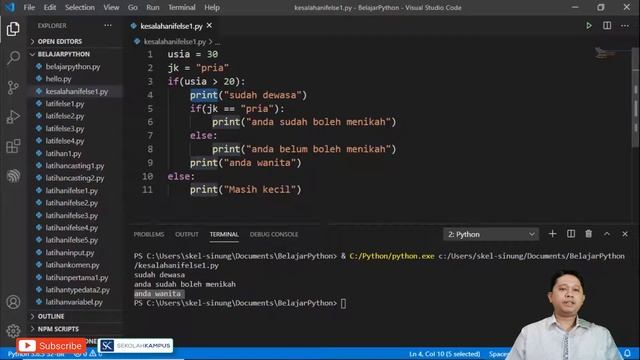This screenshot has height=360, width=640.
Task: Open latifelse3.py file
Action: [x=64, y=129]
